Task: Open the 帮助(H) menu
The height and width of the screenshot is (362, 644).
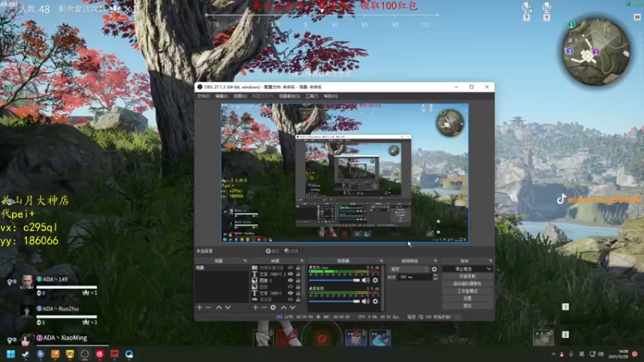Action: point(331,96)
